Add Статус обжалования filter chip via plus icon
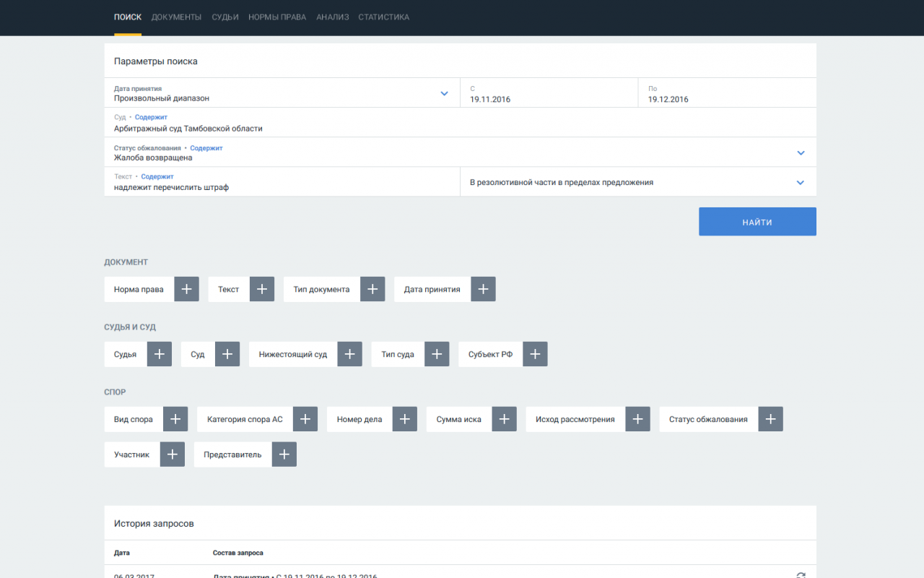Image resolution: width=924 pixels, height=578 pixels. click(770, 419)
